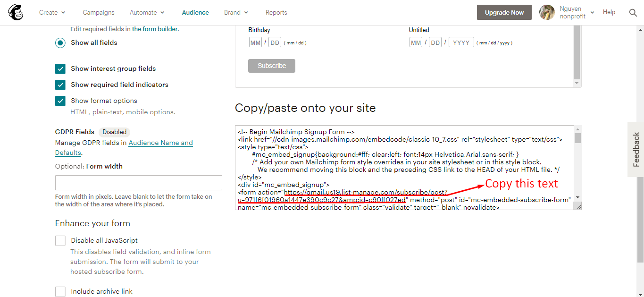Expand the Automate menu
This screenshot has height=297, width=644.
(147, 13)
